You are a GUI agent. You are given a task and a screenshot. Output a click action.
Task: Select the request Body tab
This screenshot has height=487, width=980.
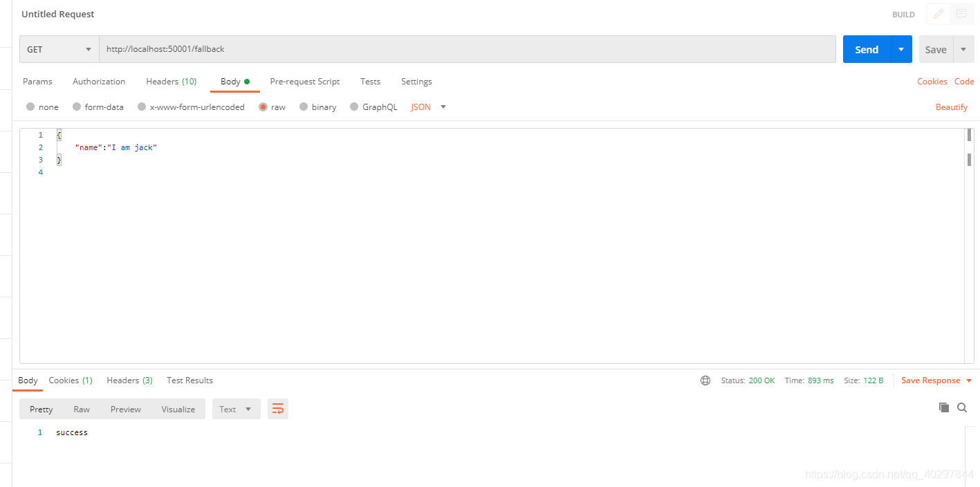(235, 81)
